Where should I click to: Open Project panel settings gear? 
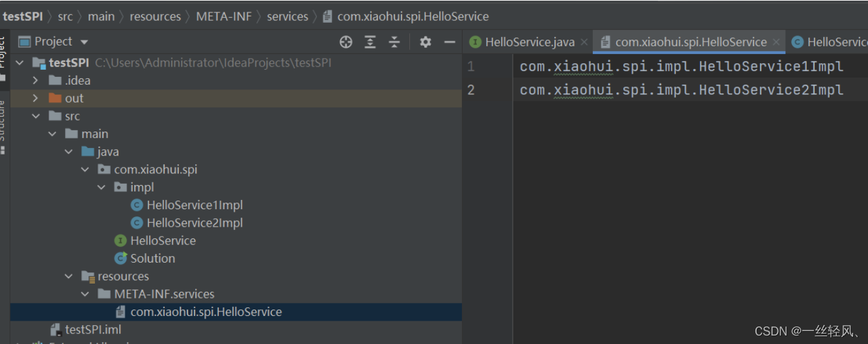(426, 42)
